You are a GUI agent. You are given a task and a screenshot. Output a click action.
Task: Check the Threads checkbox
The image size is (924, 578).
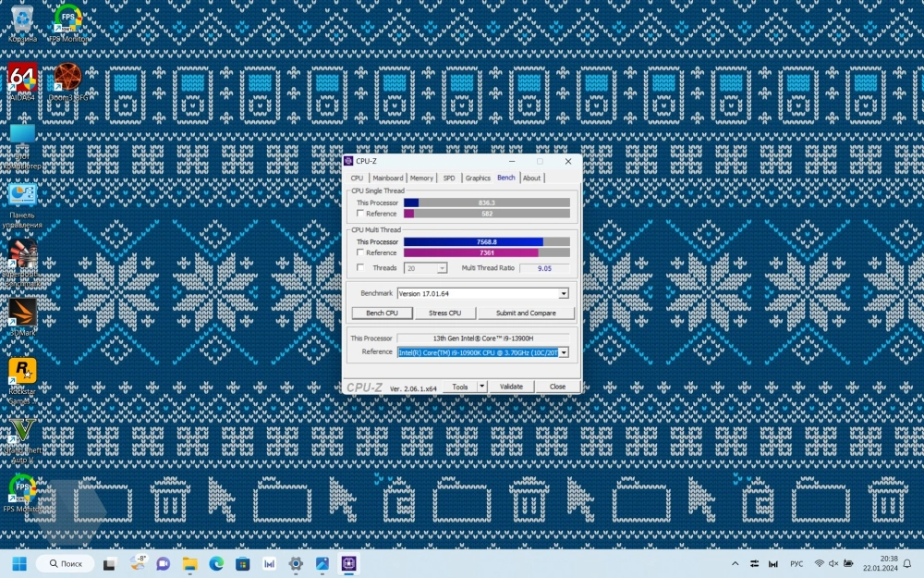click(360, 268)
